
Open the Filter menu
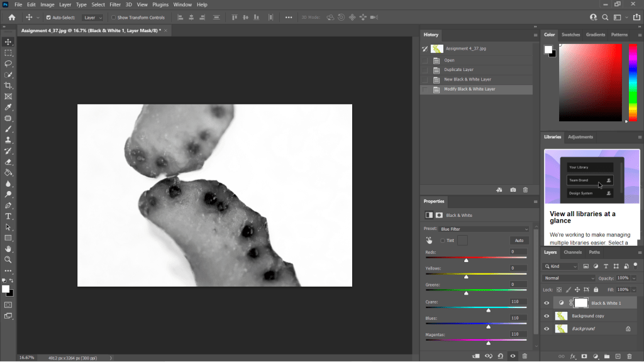click(115, 4)
